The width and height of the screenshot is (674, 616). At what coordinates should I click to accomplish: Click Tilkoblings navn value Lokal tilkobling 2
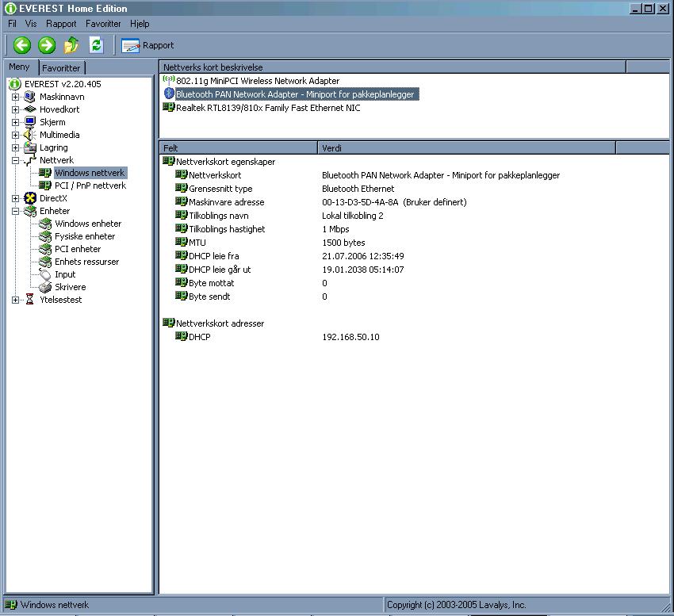pyautogui.click(x=353, y=216)
